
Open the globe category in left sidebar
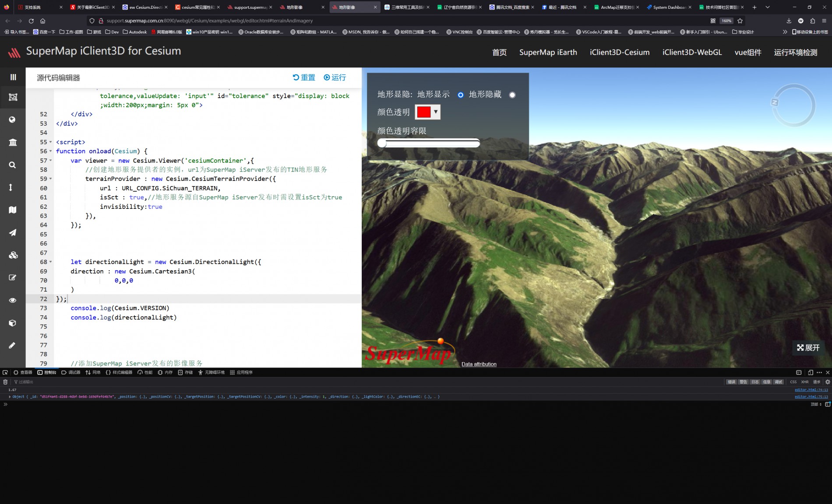[12, 120]
